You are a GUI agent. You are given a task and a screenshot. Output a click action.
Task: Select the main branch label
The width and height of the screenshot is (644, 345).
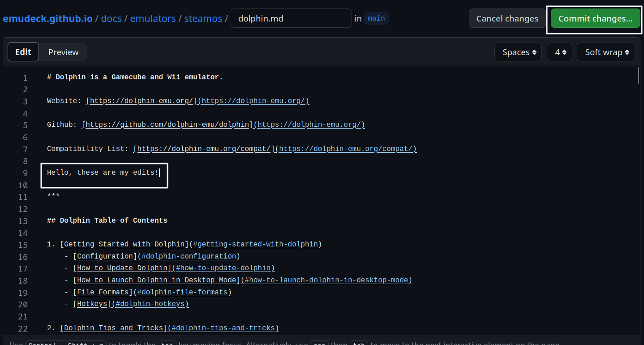(x=376, y=18)
